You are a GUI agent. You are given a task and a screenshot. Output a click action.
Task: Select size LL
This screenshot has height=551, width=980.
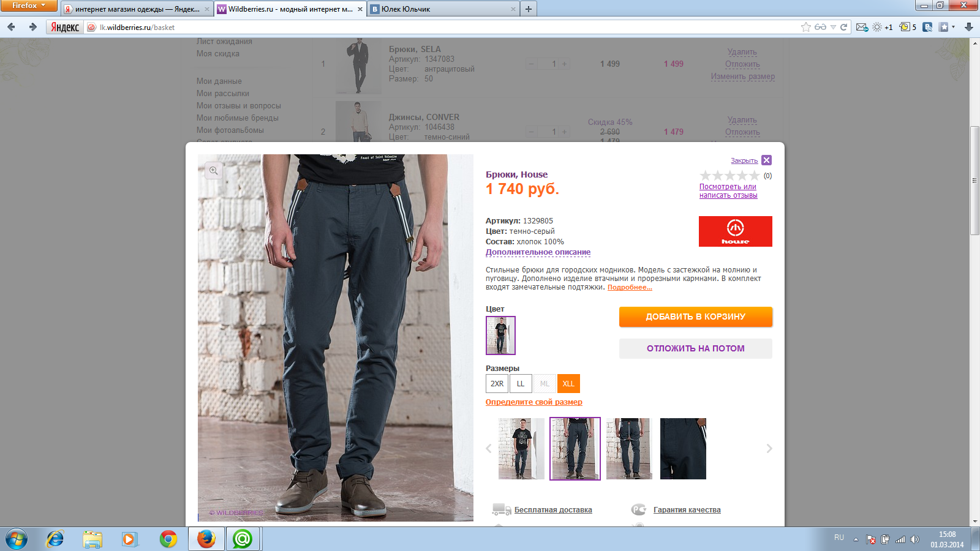click(x=521, y=384)
